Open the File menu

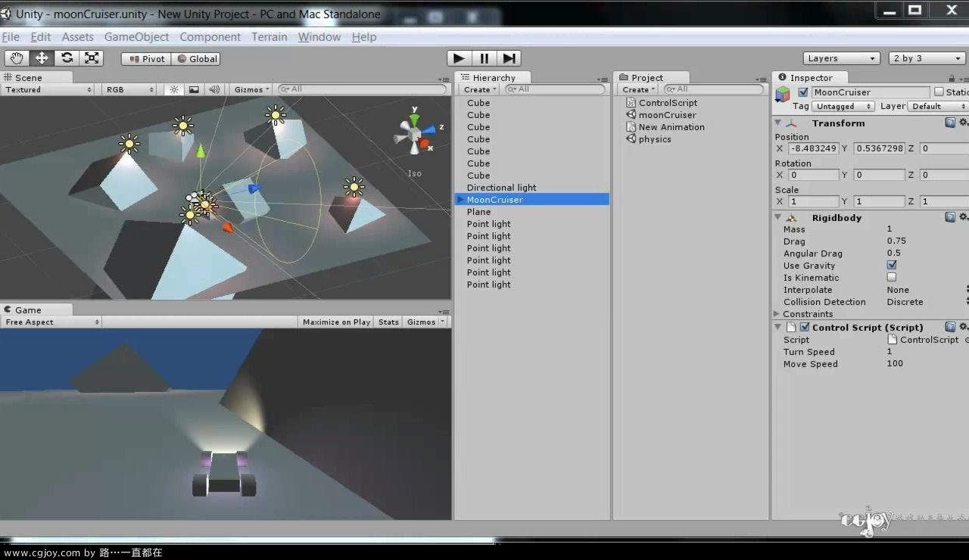[x=11, y=36]
